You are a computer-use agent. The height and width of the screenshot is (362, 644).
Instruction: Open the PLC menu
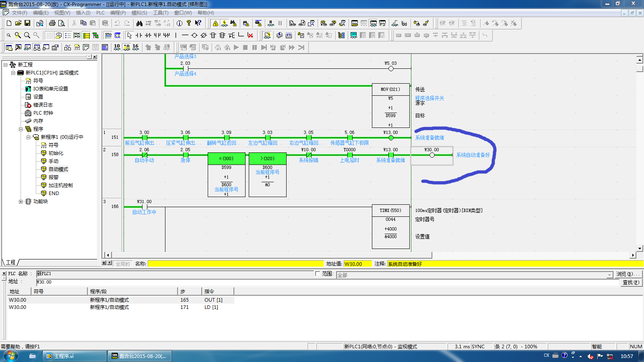pyautogui.click(x=100, y=13)
